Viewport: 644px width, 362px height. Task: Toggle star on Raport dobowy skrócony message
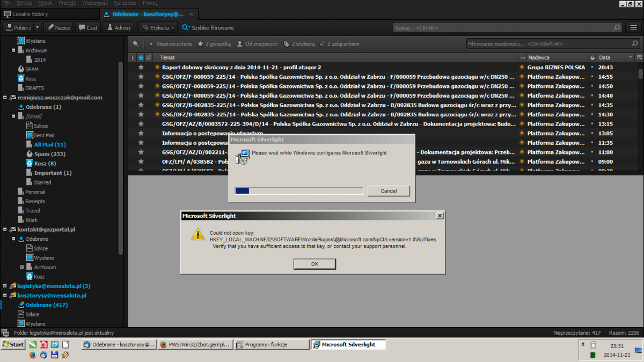[141, 68]
